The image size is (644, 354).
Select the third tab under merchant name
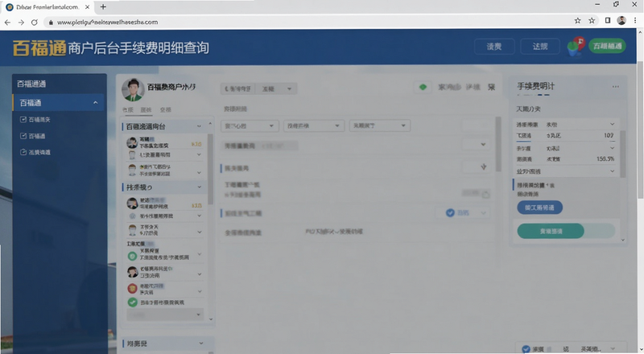click(x=166, y=109)
